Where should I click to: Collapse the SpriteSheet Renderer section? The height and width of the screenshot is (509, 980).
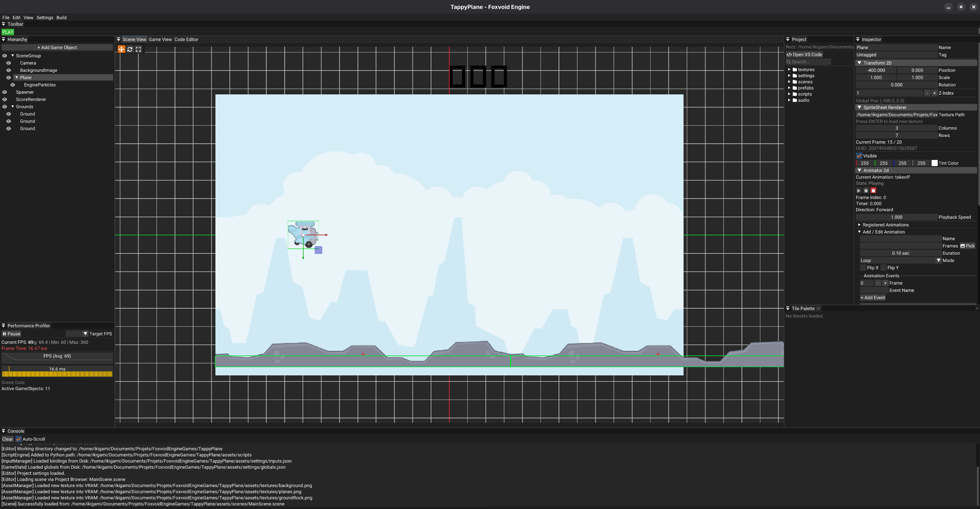tap(859, 107)
